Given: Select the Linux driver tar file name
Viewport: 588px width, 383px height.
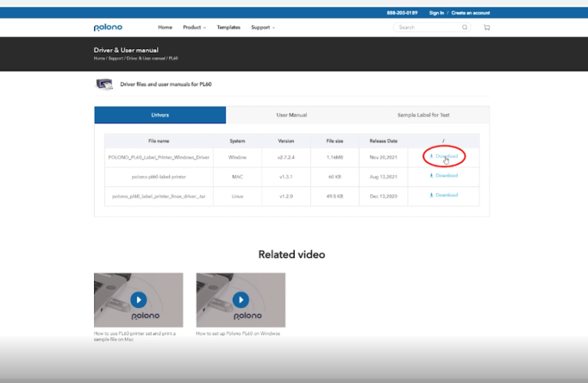Looking at the screenshot, I should tap(158, 196).
